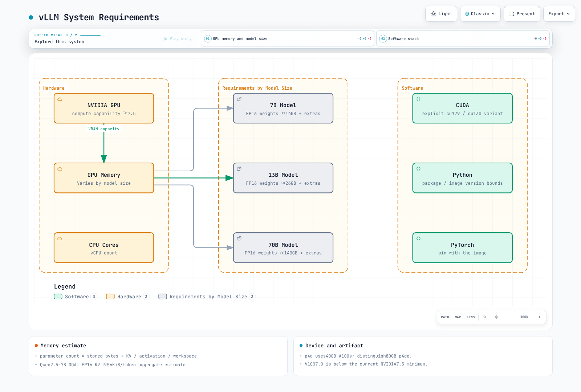Click the code brackets icon on Python node

click(419, 169)
